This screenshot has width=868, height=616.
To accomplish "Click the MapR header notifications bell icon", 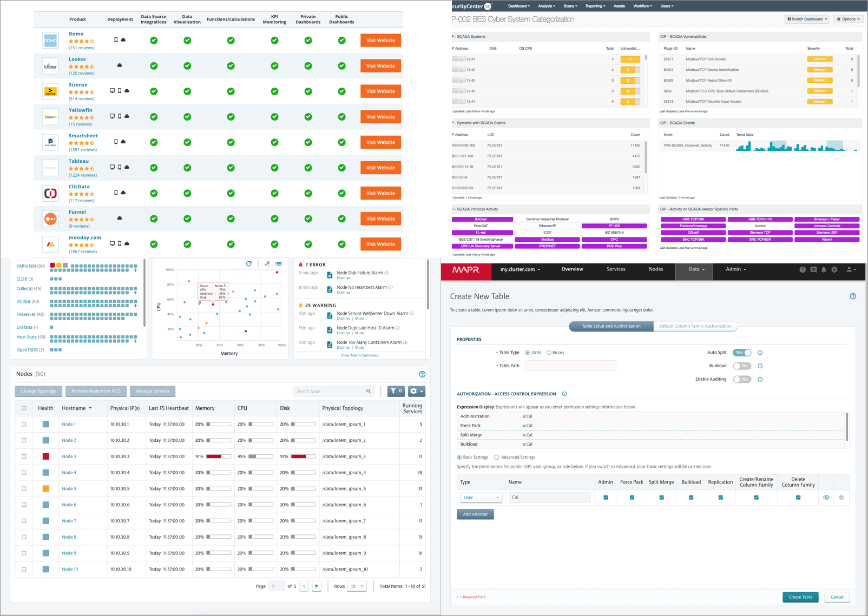I will 824,269.
